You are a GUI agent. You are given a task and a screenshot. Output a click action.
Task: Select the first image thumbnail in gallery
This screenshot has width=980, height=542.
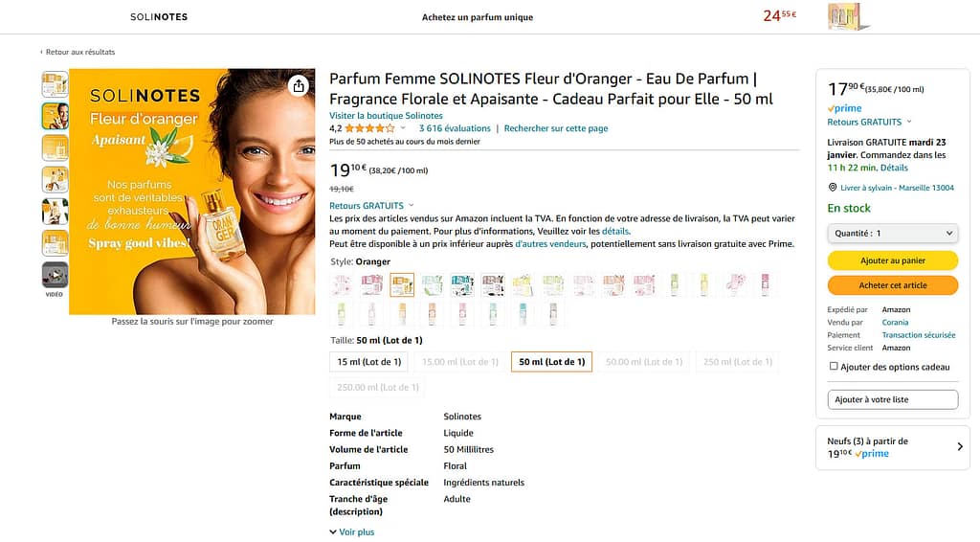coord(55,83)
